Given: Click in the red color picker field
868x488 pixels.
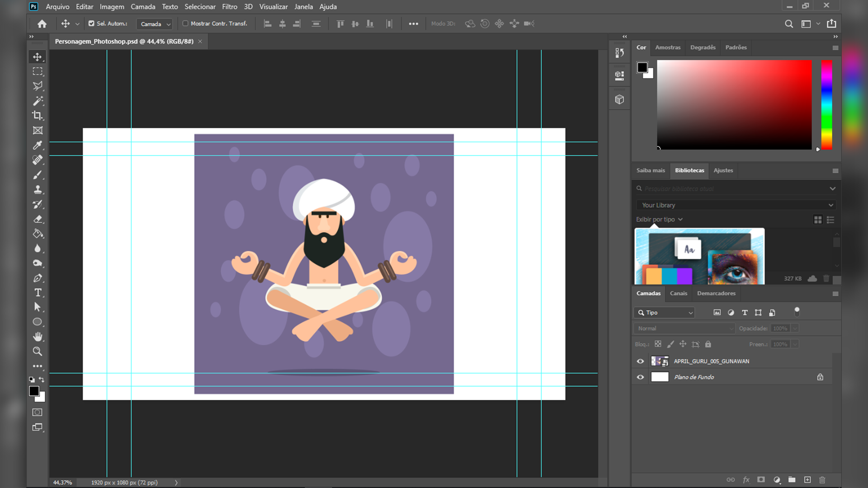Looking at the screenshot, I should (x=734, y=105).
